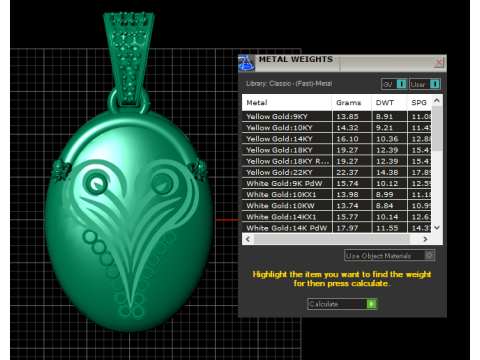Image resolution: width=480 pixels, height=360 pixels.
Task: Sort by the Grams column header
Action: [x=351, y=103]
